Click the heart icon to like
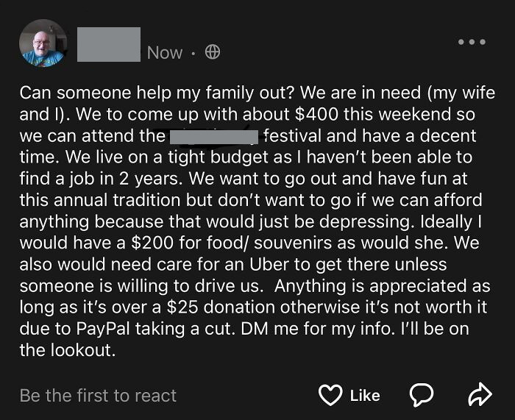This screenshot has width=515, height=420. tap(330, 395)
